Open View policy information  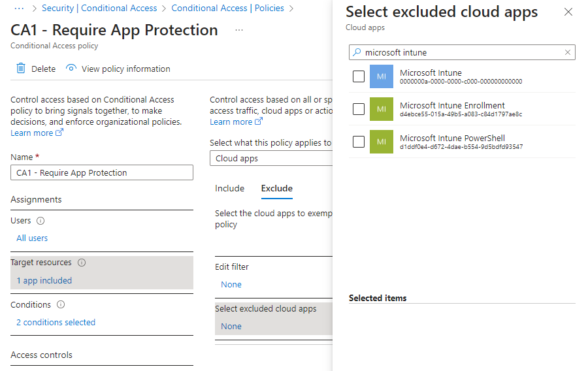point(125,69)
